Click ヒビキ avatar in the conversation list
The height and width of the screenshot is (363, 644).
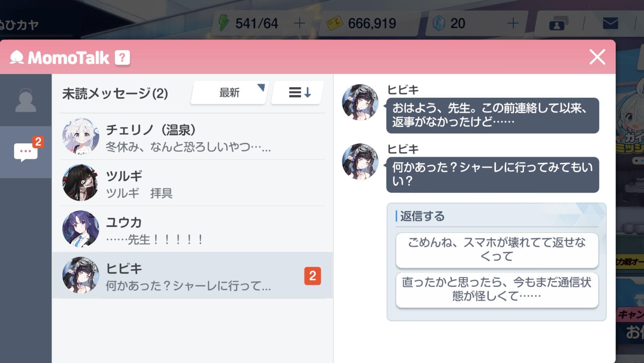pyautogui.click(x=81, y=275)
